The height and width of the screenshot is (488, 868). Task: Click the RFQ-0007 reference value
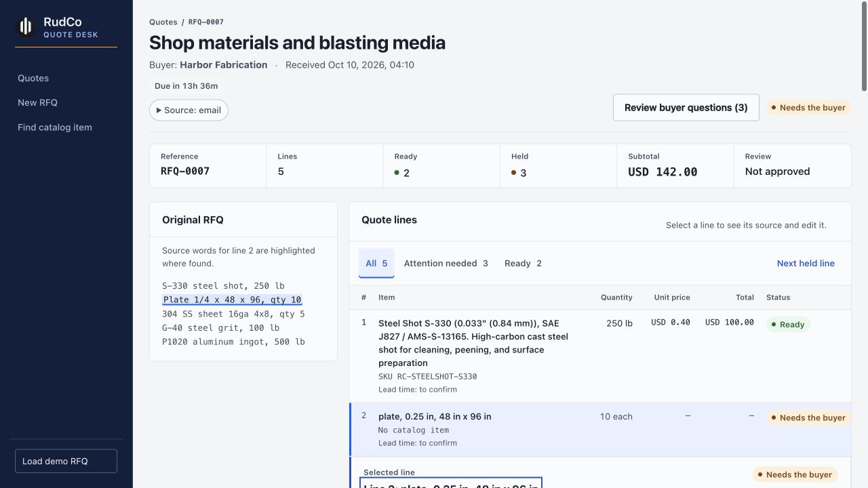click(185, 171)
